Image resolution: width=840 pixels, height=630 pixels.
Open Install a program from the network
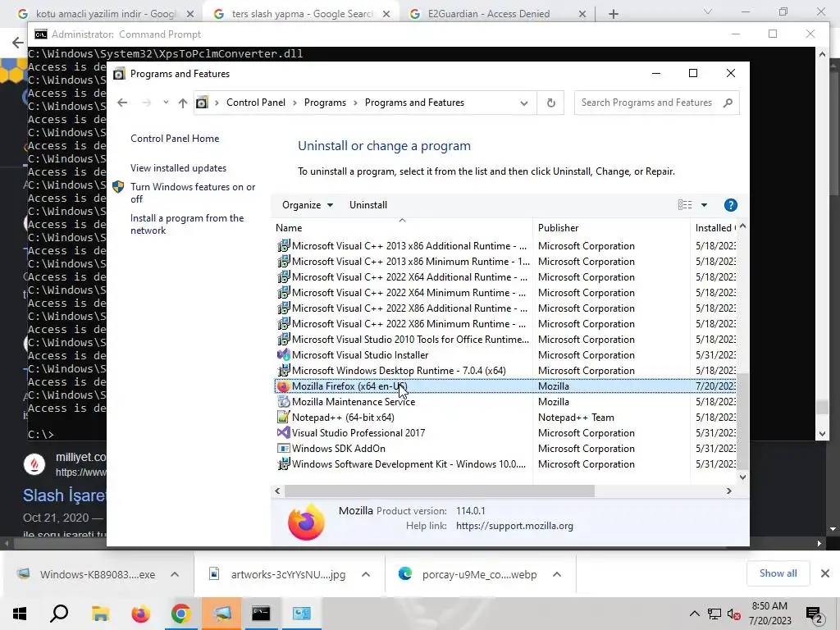187,224
